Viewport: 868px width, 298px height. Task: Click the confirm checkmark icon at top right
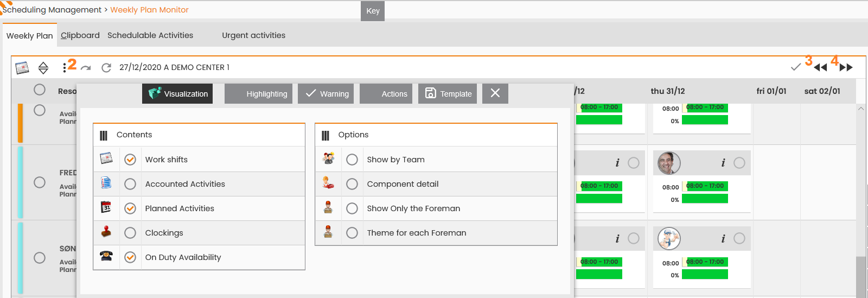796,67
